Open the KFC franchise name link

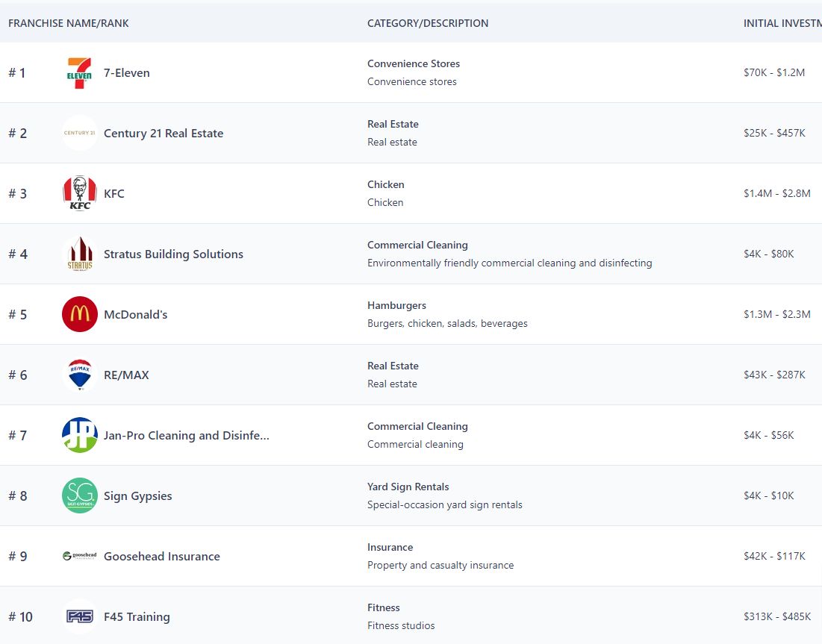coord(114,193)
